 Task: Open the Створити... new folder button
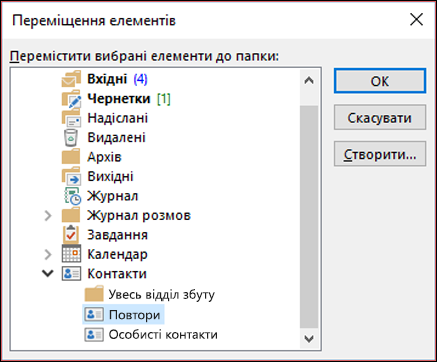click(380, 154)
